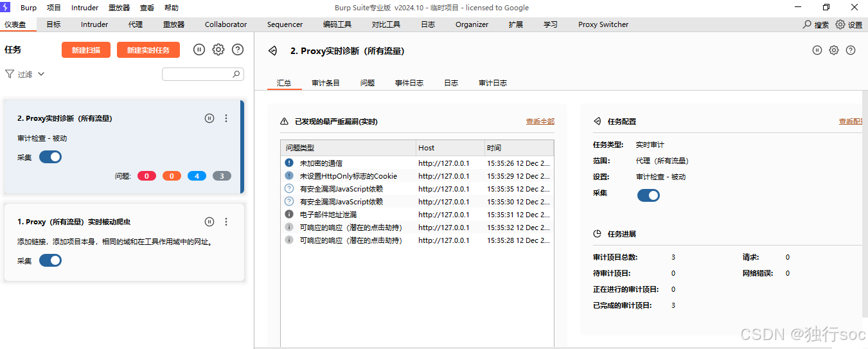Viewport: 868px width, 349px height.
Task: Toggle 采集 switch in 任务配置 panel
Action: (648, 195)
